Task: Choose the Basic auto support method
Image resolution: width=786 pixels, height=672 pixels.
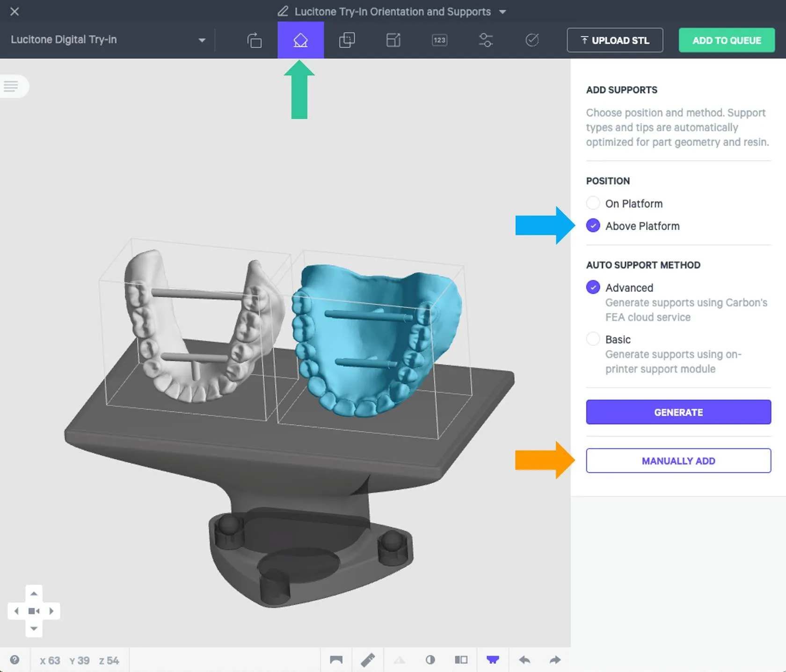Action: pos(593,339)
